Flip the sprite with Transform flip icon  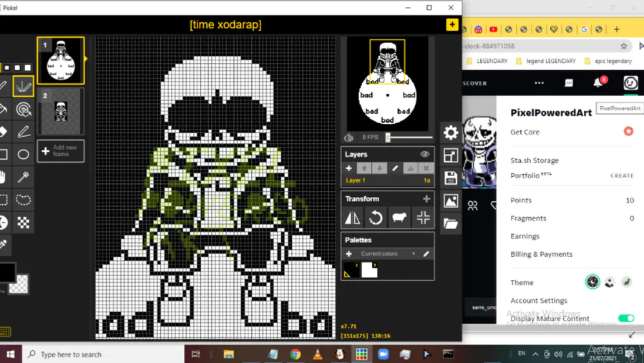pos(352,218)
